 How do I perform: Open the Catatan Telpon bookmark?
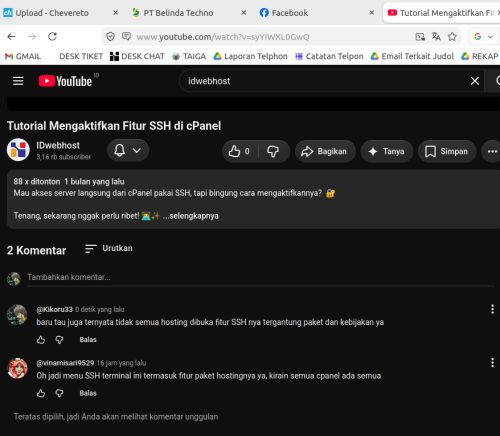[329, 56]
